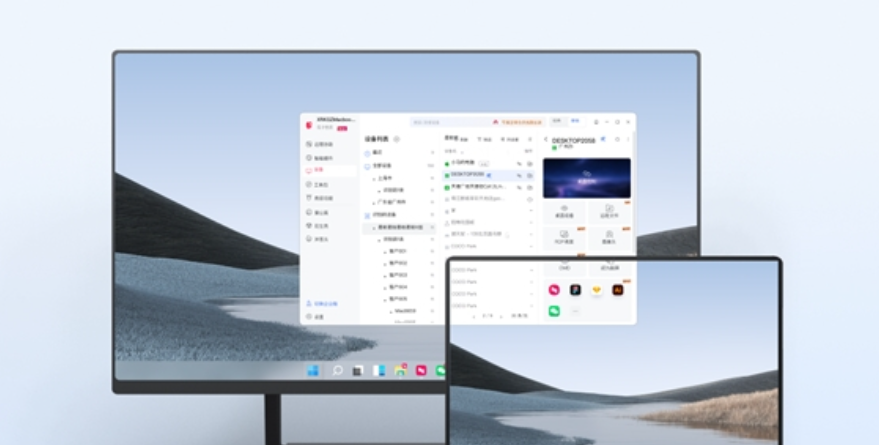Open the Figma app icon in device panel
The image size is (879, 445).
click(x=575, y=290)
